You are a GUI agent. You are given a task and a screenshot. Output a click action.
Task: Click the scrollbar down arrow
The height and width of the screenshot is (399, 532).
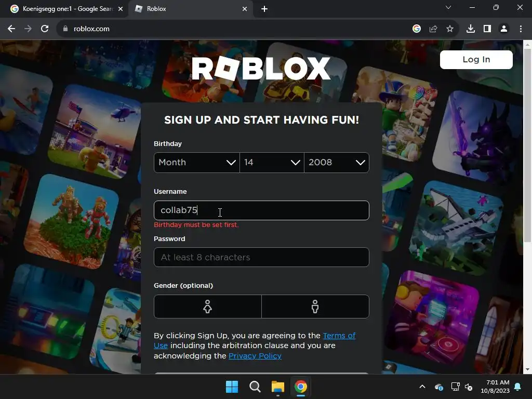click(x=527, y=369)
